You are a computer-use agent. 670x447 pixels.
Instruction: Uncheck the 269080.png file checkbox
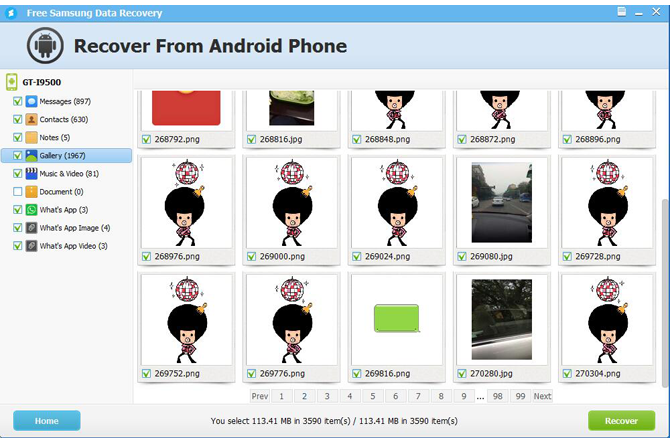pos(463,257)
